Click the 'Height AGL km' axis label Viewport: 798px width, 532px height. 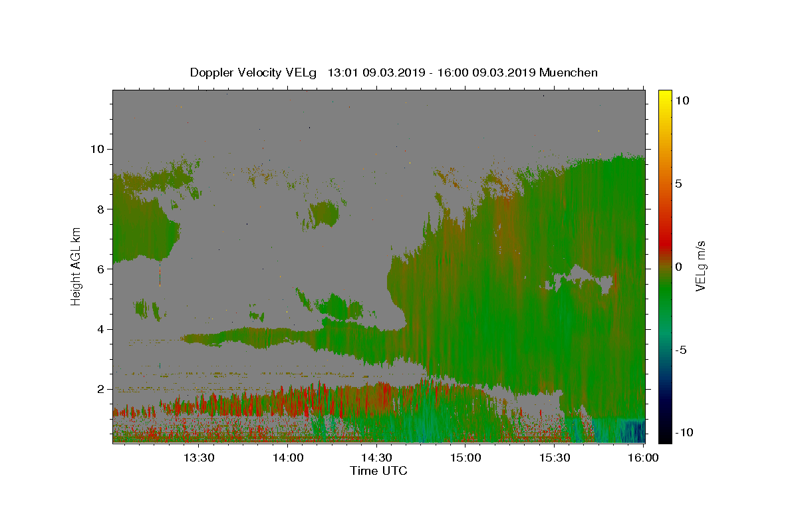click(76, 266)
